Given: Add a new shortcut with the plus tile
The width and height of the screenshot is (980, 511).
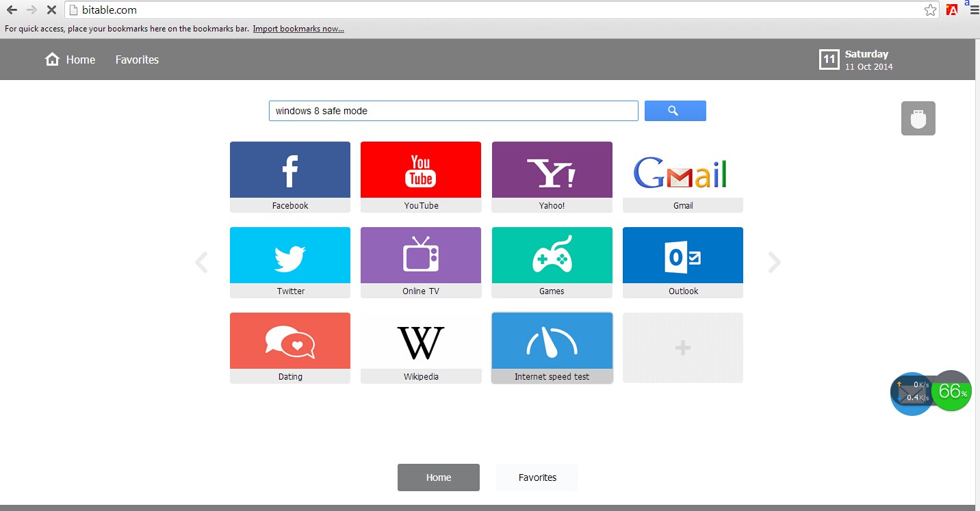Looking at the screenshot, I should (x=682, y=348).
